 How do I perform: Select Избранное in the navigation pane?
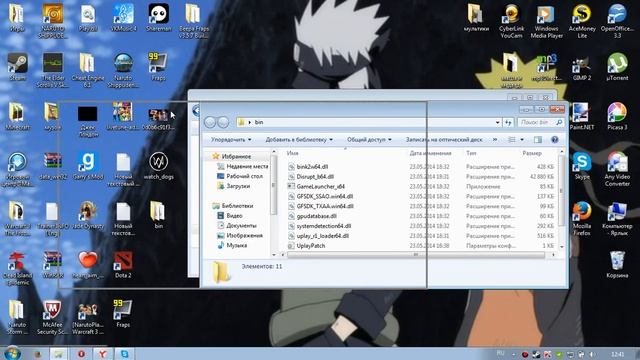click(x=232, y=156)
